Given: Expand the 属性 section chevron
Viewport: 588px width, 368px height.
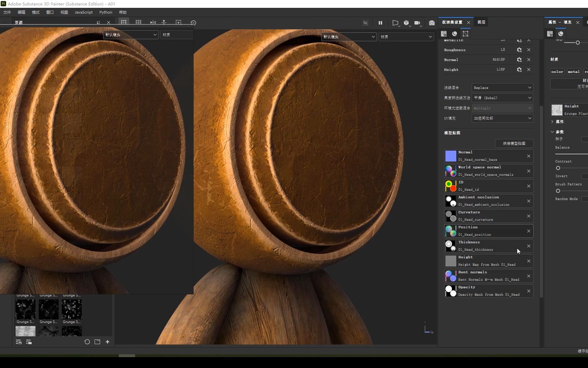Looking at the screenshot, I should 552,122.
